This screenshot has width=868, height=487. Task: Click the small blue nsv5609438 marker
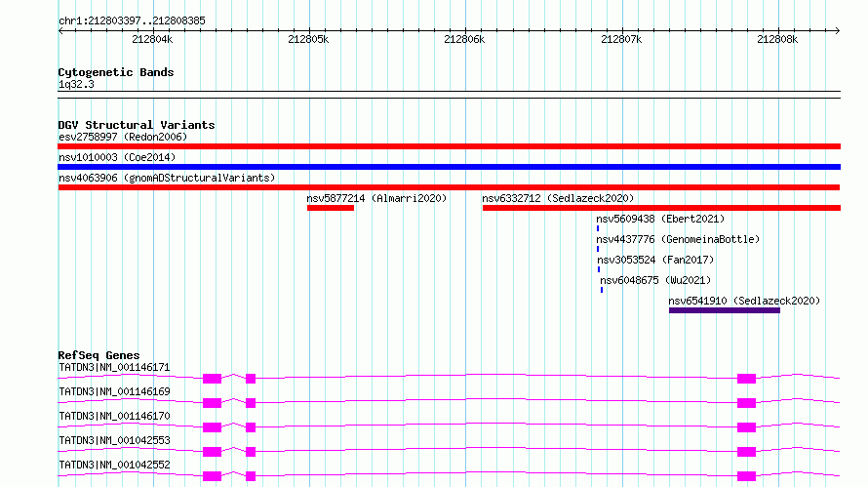pos(598,228)
